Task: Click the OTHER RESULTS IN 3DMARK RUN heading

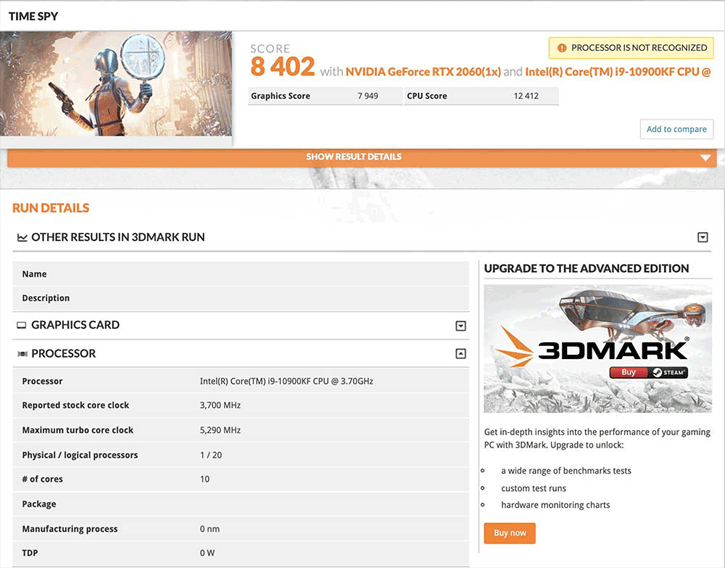Action: [x=118, y=237]
